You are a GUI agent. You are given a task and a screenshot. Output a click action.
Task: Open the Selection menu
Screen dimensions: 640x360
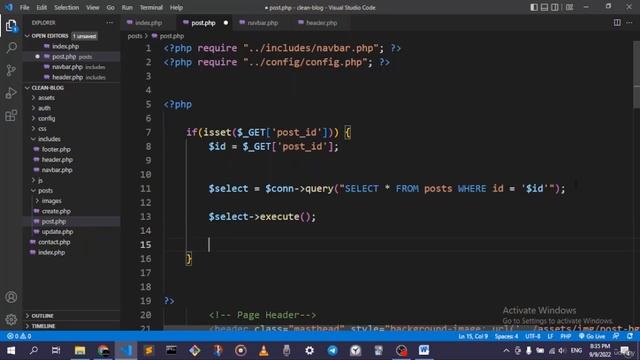67,7
